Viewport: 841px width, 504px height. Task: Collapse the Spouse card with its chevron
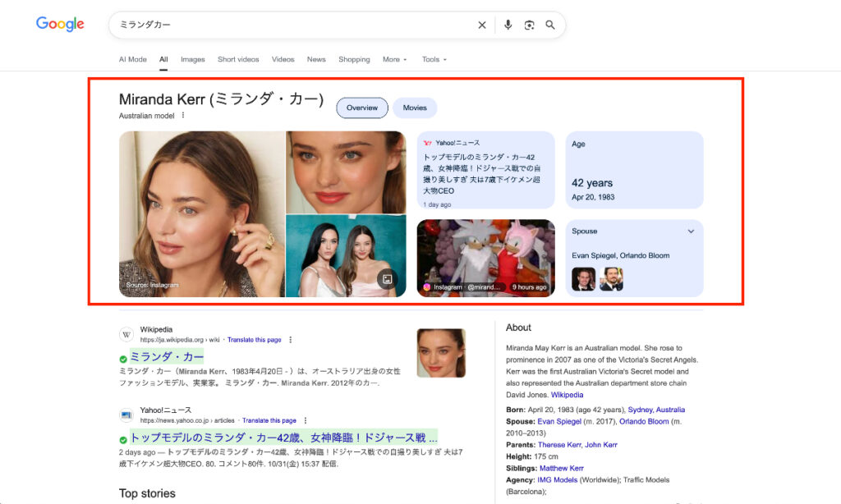click(690, 231)
